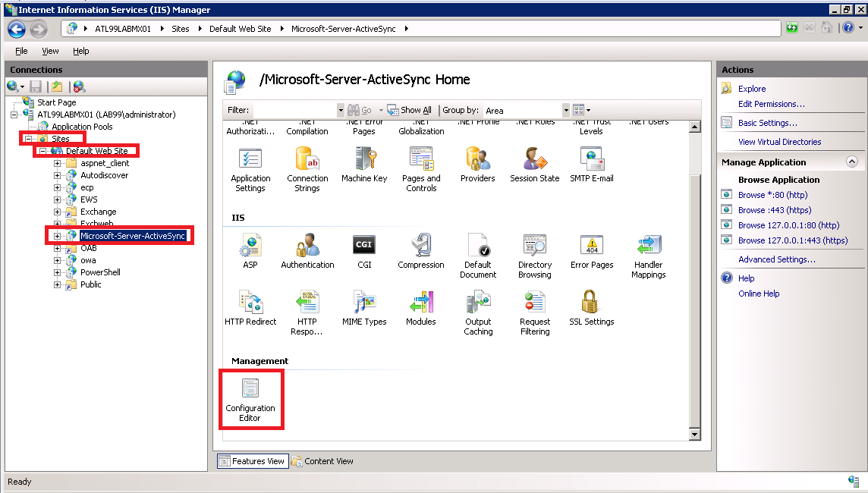Click the refresh page icon in address bar

[x=792, y=27]
